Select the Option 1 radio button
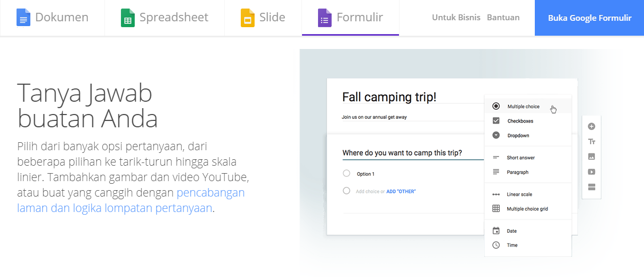644x277 pixels. pos(347,174)
